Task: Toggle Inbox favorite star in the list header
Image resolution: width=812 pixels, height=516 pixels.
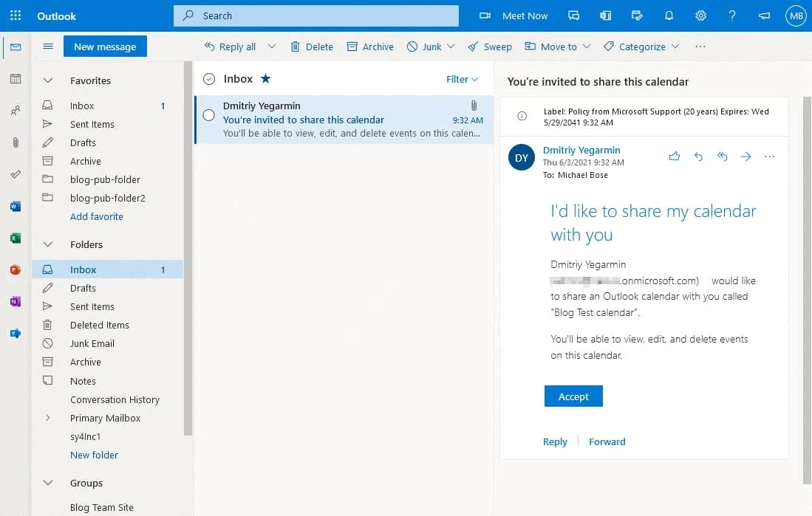Action: [x=265, y=79]
